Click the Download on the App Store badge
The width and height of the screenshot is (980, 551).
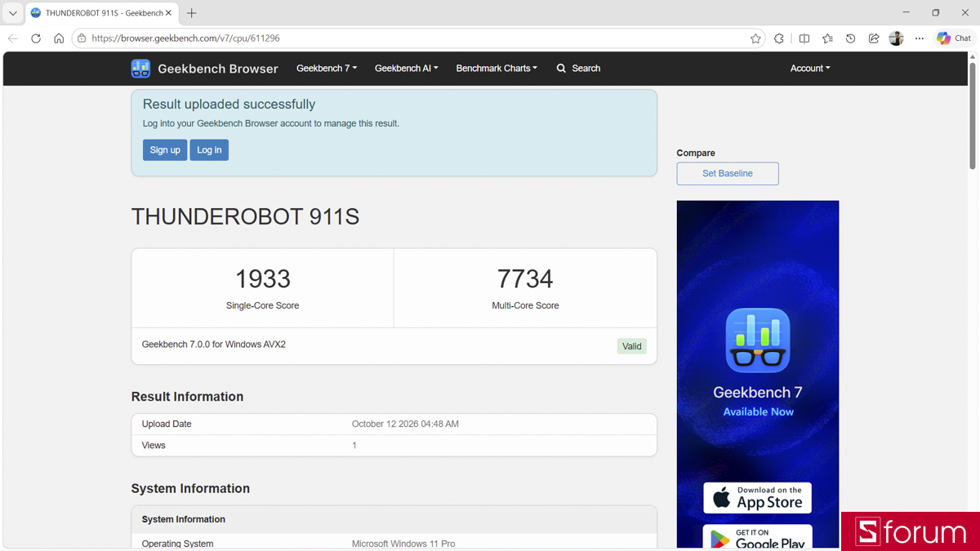coord(758,498)
